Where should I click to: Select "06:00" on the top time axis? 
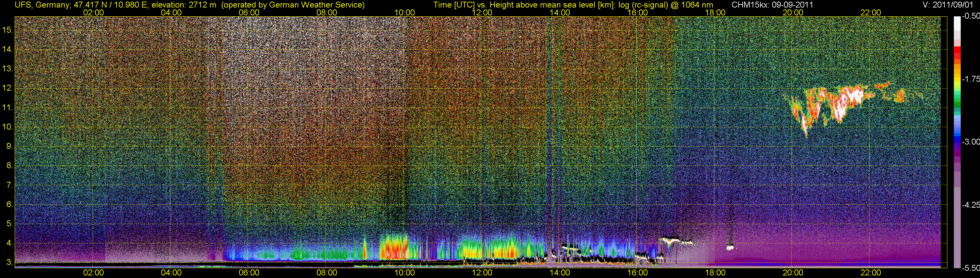click(x=249, y=12)
